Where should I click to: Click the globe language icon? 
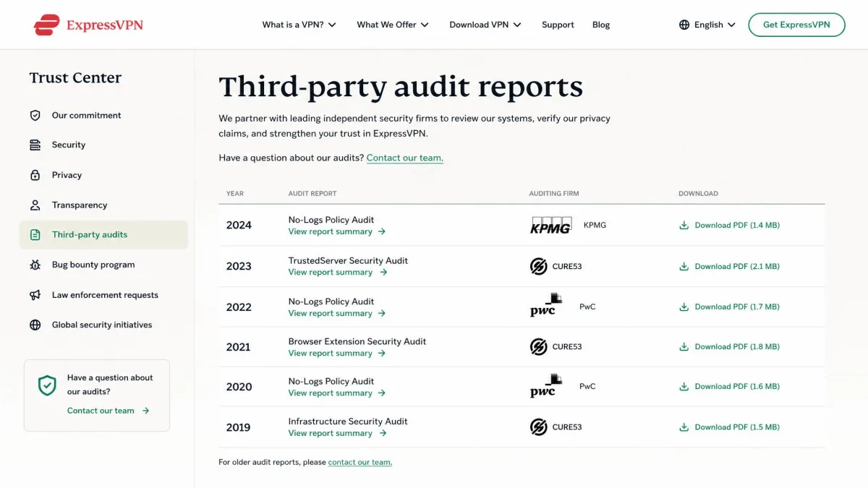click(x=684, y=25)
